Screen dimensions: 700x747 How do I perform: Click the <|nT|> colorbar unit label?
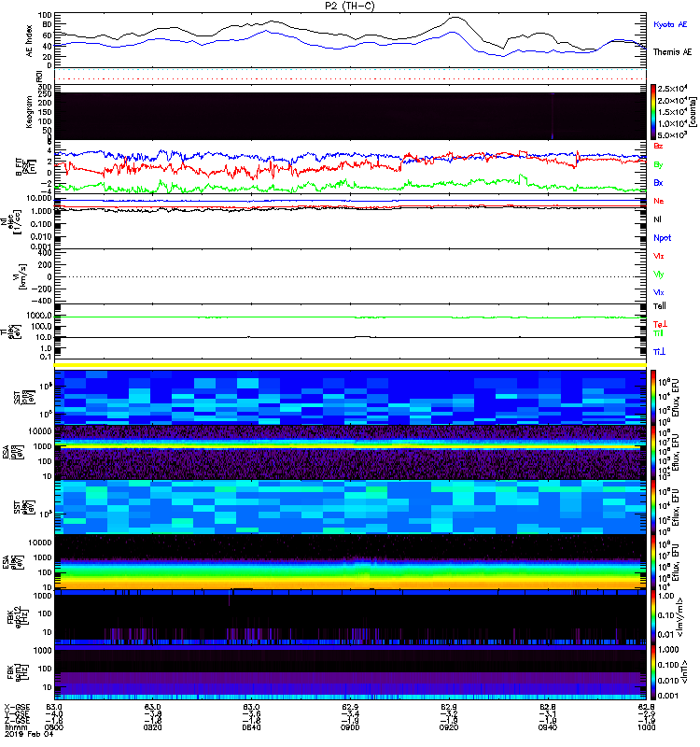684,672
